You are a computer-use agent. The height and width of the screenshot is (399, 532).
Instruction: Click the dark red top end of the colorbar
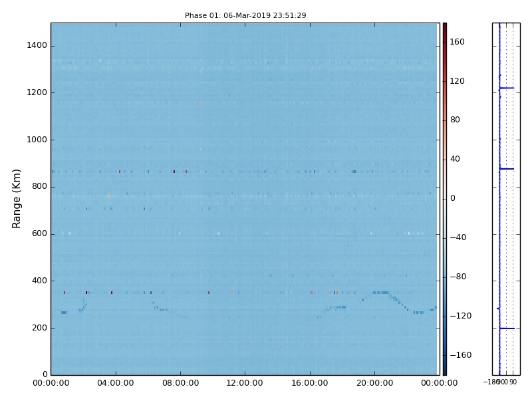pos(445,26)
